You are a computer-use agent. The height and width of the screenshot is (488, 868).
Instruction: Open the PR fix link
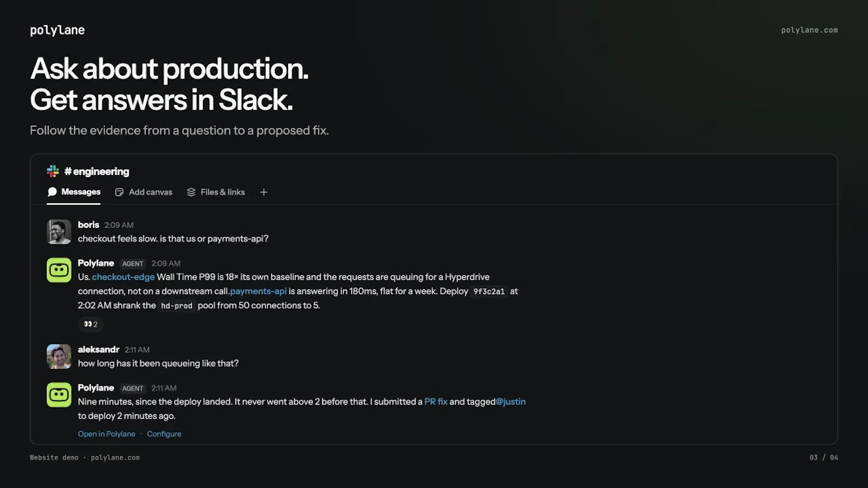[436, 402]
